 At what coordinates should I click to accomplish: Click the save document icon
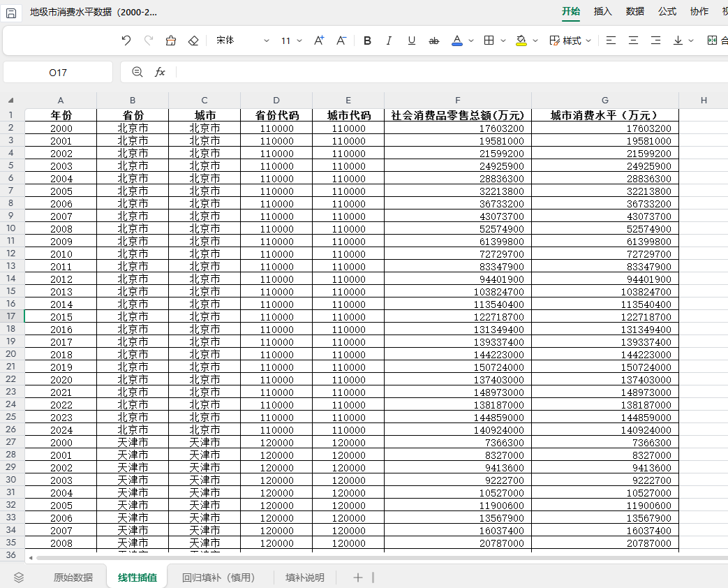click(x=11, y=13)
